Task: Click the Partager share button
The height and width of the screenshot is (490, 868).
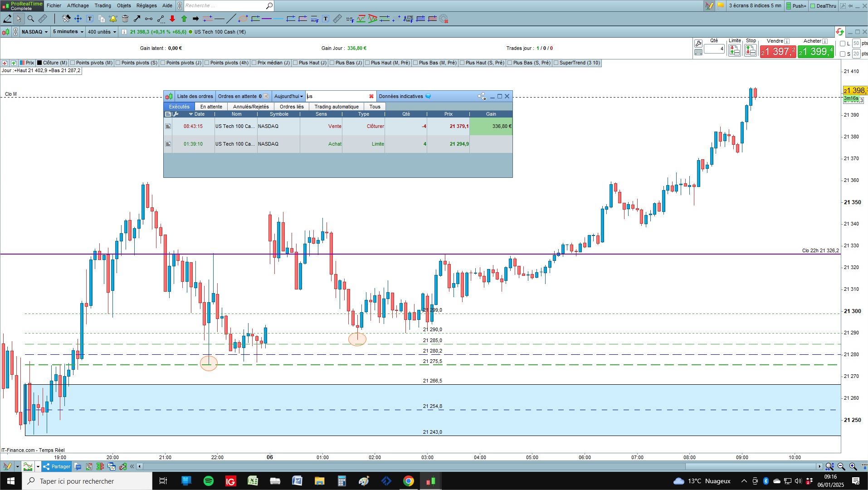Action: click(x=57, y=466)
